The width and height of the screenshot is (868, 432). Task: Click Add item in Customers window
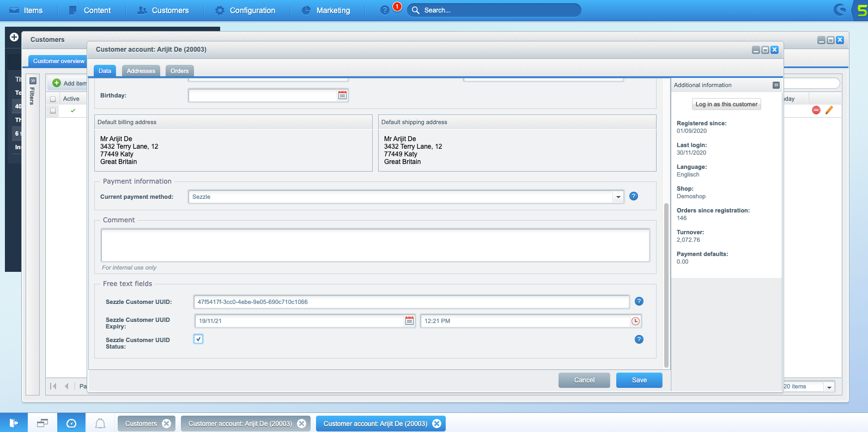(x=69, y=83)
